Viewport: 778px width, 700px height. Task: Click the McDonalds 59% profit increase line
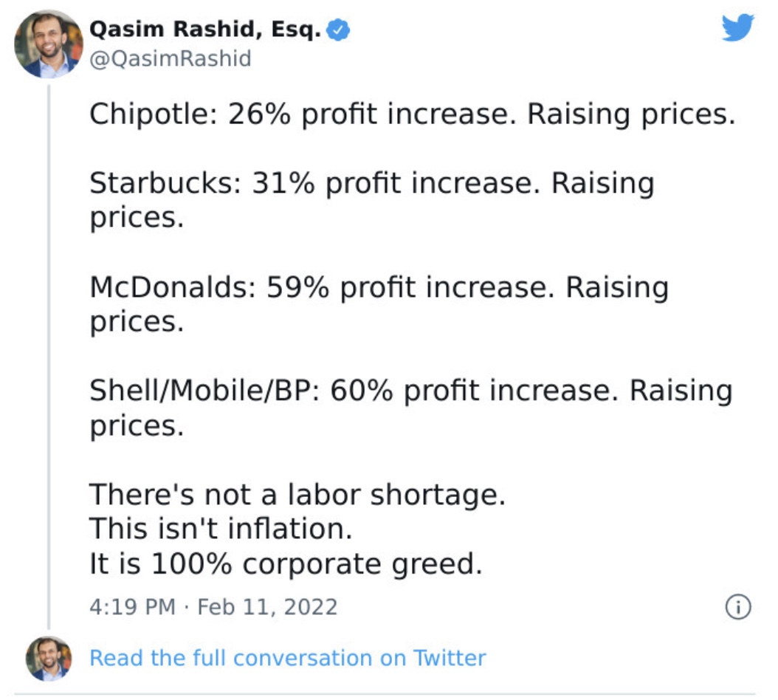pyautogui.click(x=379, y=304)
